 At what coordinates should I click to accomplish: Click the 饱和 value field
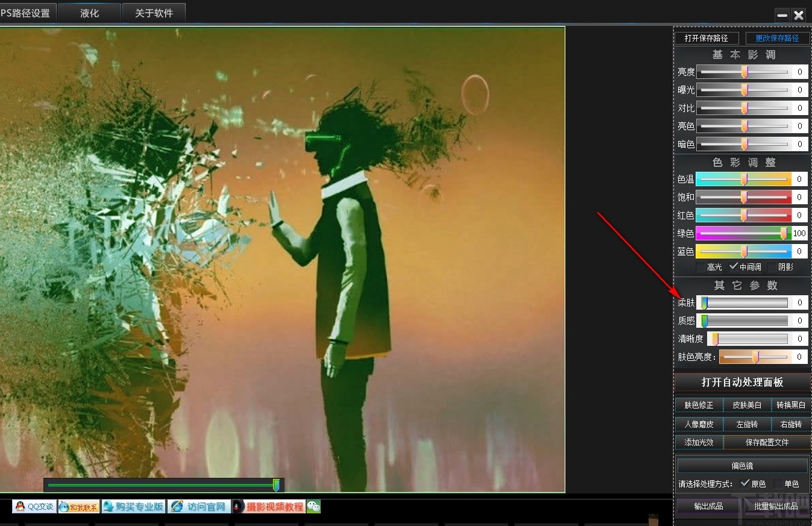coord(800,197)
